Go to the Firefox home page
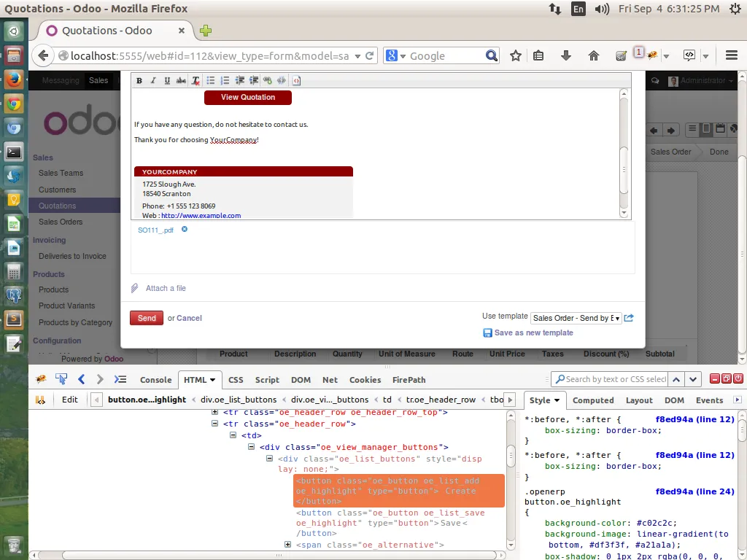Image resolution: width=747 pixels, height=560 pixels. 593,55
